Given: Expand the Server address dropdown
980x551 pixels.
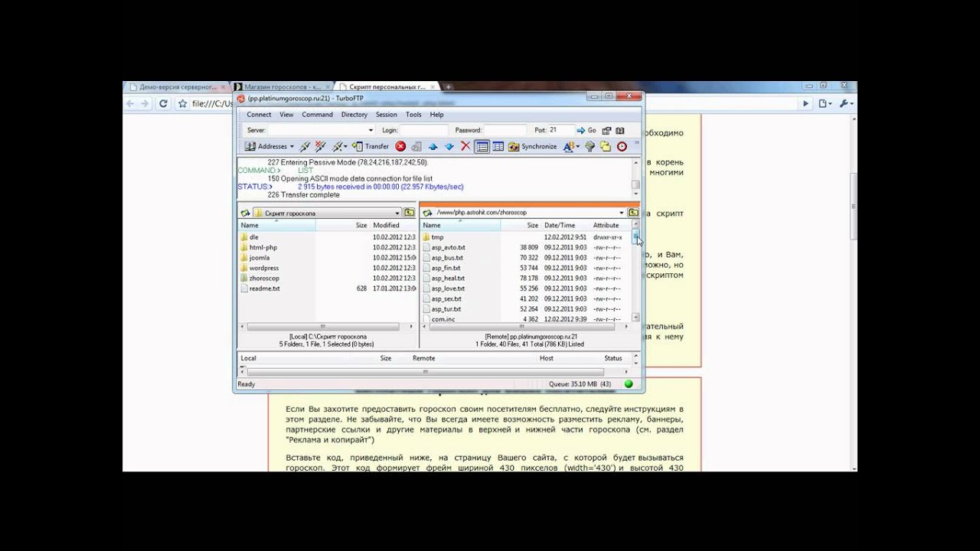Looking at the screenshot, I should pos(371,130).
